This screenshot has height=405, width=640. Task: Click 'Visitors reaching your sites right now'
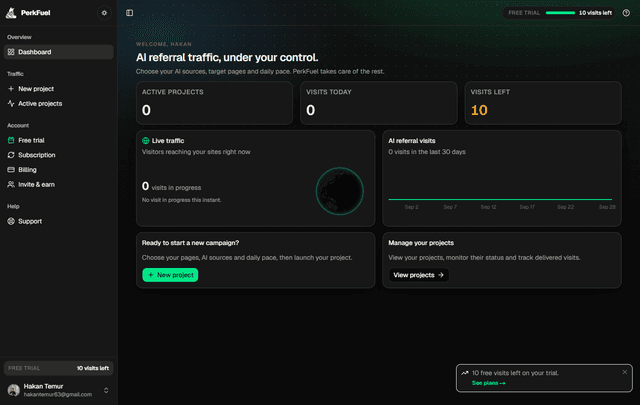196,152
